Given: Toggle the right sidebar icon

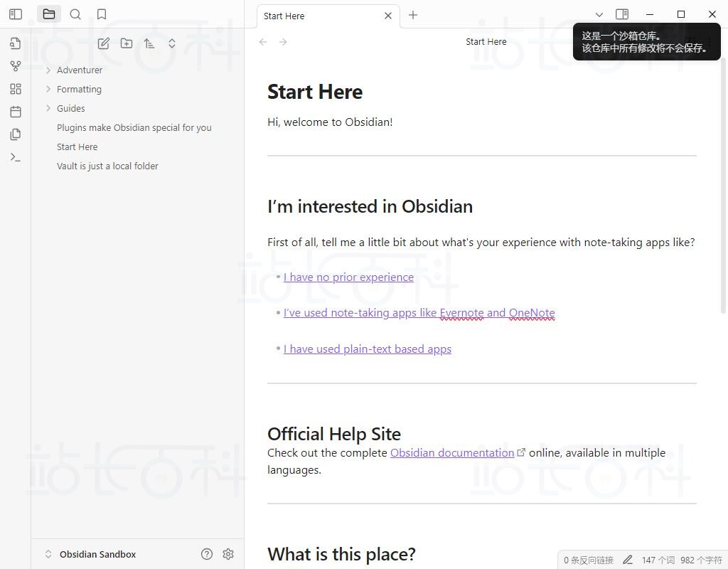Looking at the screenshot, I should tap(622, 14).
